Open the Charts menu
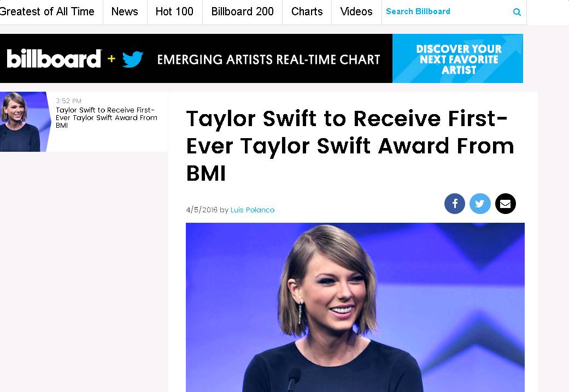The height and width of the screenshot is (392, 569). tap(307, 11)
